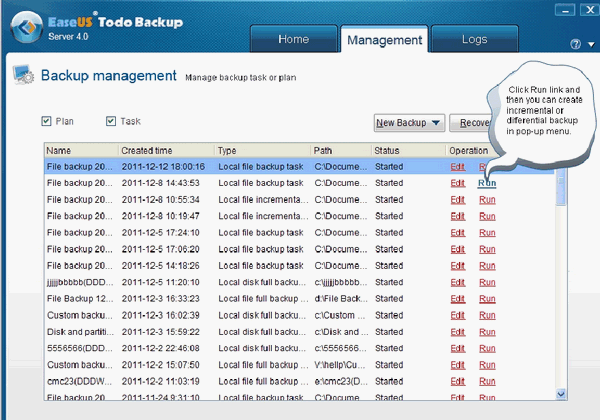Click Run for backup created 2011-12-5 14:18:26
600x420 pixels.
[x=487, y=266]
